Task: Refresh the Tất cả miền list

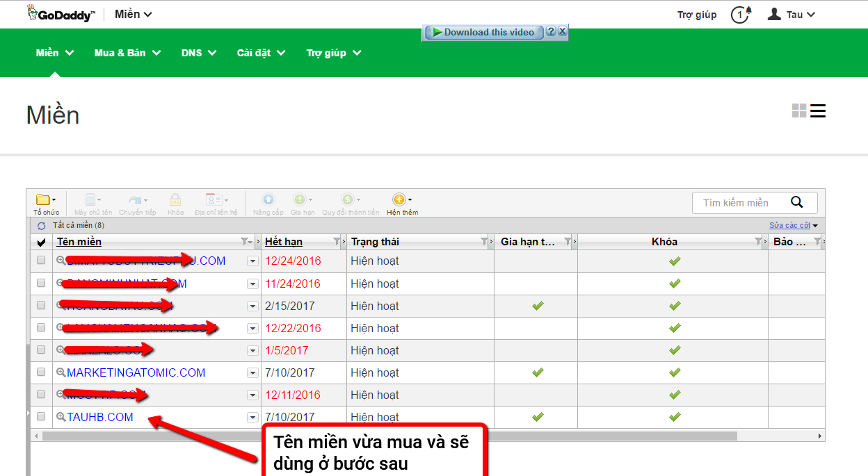Action: coord(42,226)
